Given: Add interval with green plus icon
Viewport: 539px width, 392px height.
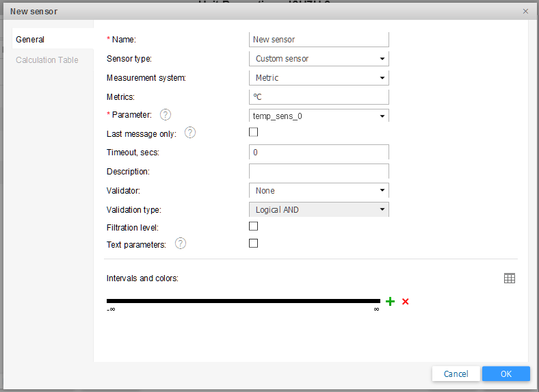Looking at the screenshot, I should pos(390,301).
